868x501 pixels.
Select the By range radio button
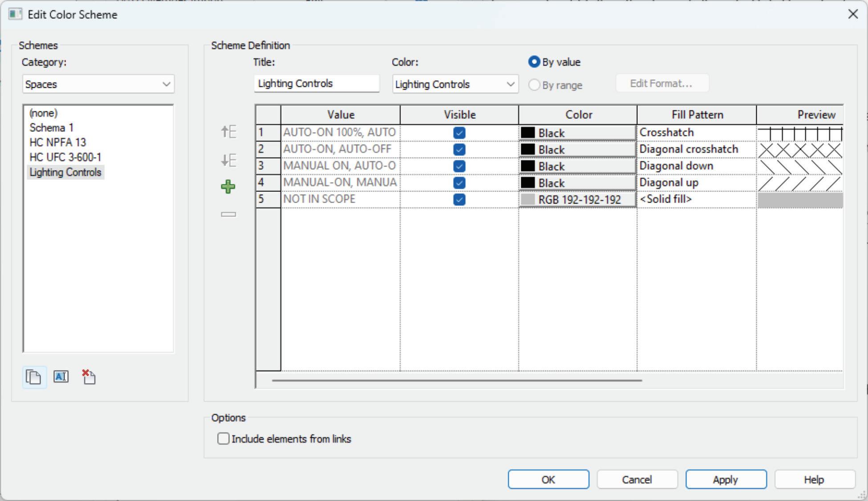[x=534, y=85]
